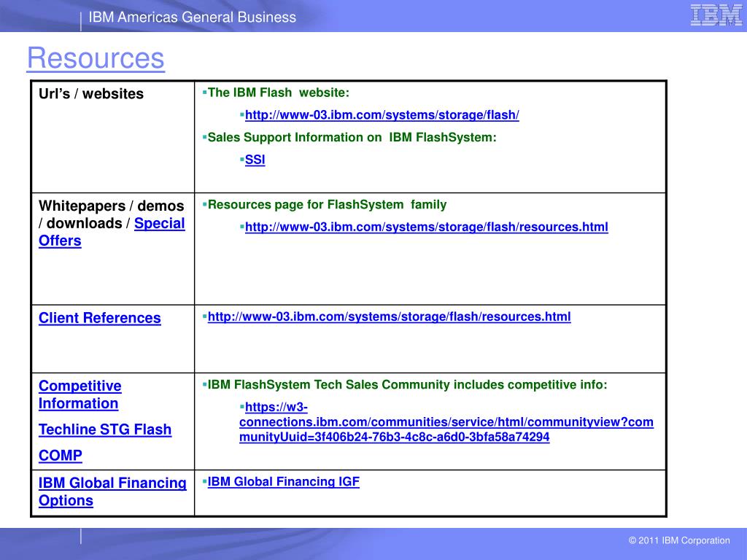
Task: Follow the SSI link
Action: click(255, 160)
